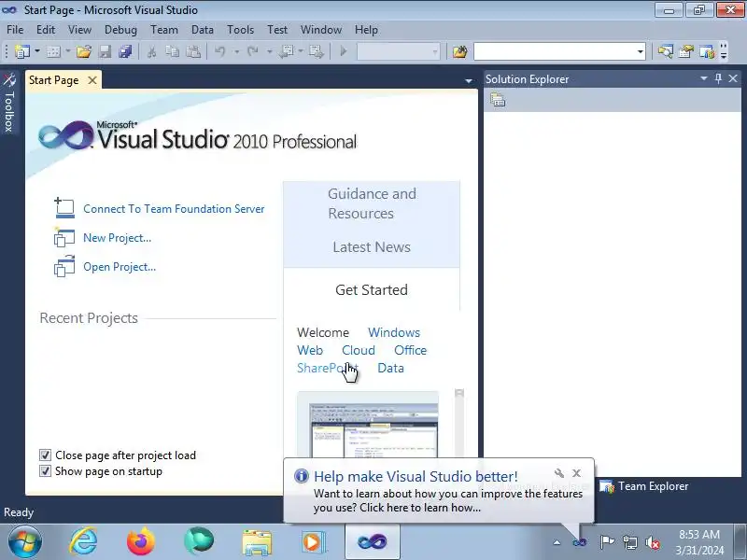The height and width of the screenshot is (560, 747).
Task: Open the Test menu
Action: tap(277, 30)
